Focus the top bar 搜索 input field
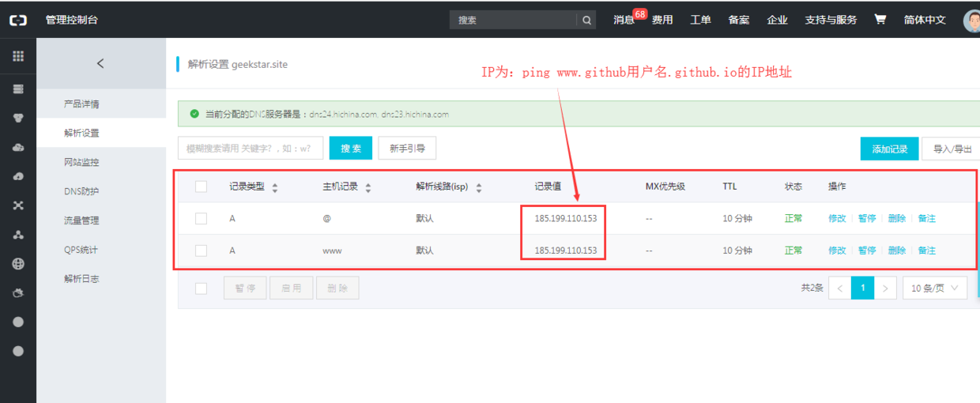980x403 pixels. (x=514, y=21)
